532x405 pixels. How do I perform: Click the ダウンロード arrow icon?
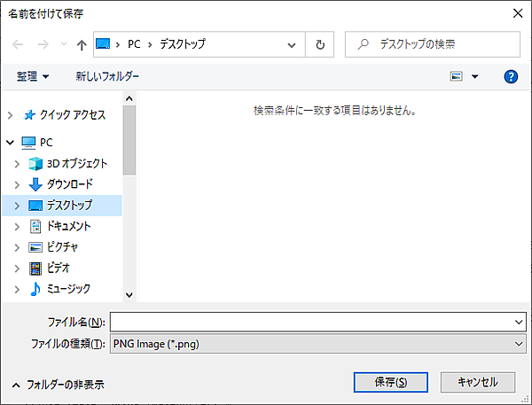35,184
